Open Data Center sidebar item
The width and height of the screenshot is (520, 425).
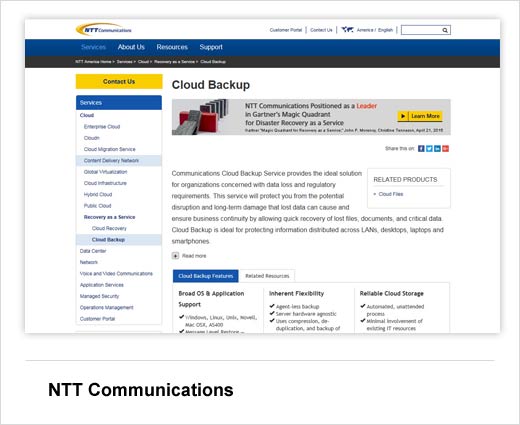[x=93, y=251]
